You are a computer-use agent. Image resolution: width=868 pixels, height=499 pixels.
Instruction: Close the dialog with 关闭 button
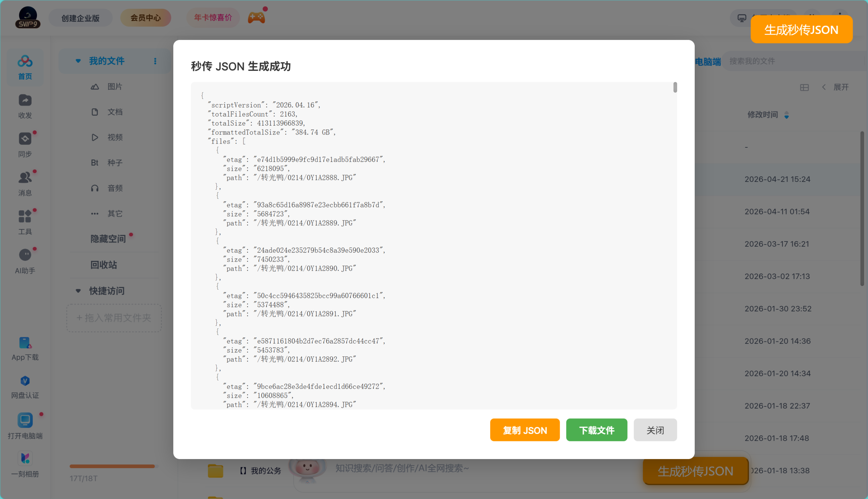(655, 430)
